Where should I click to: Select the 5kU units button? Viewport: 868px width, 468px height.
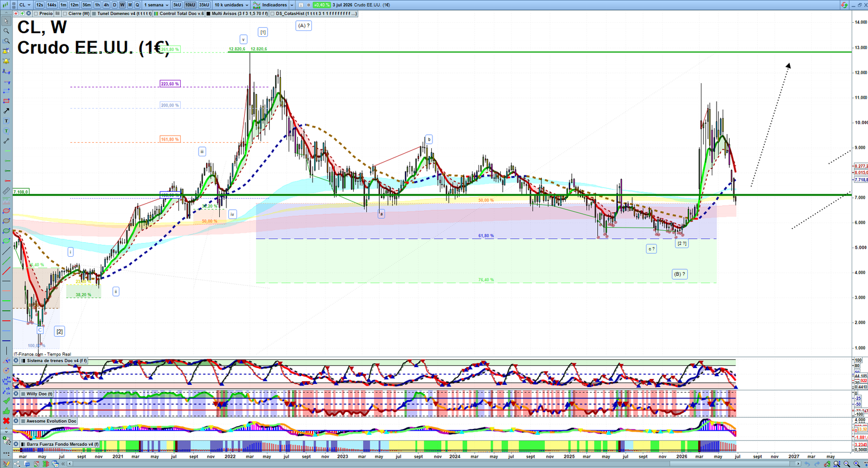tap(177, 5)
